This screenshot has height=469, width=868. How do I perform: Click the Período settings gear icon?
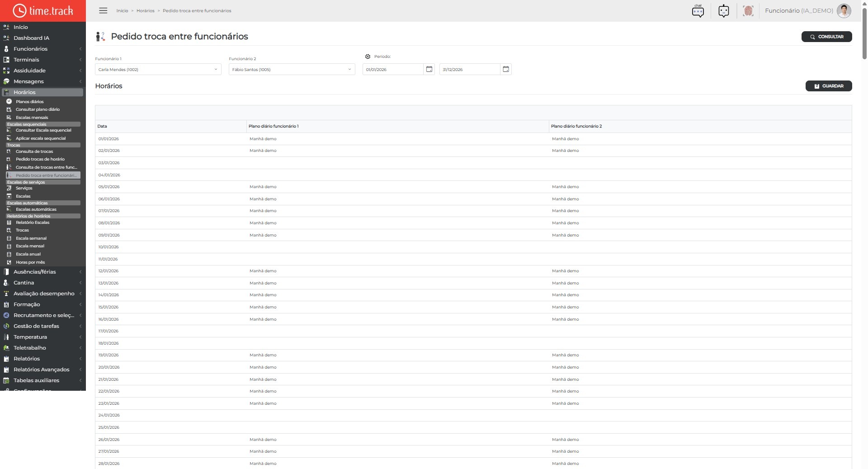(368, 57)
